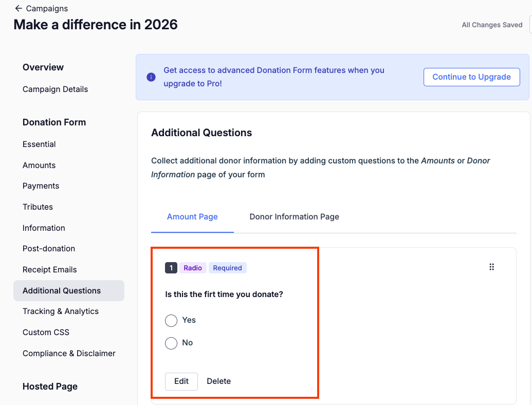The width and height of the screenshot is (532, 405).
Task: Switch to Donor Information Page tab
Action: click(x=294, y=217)
